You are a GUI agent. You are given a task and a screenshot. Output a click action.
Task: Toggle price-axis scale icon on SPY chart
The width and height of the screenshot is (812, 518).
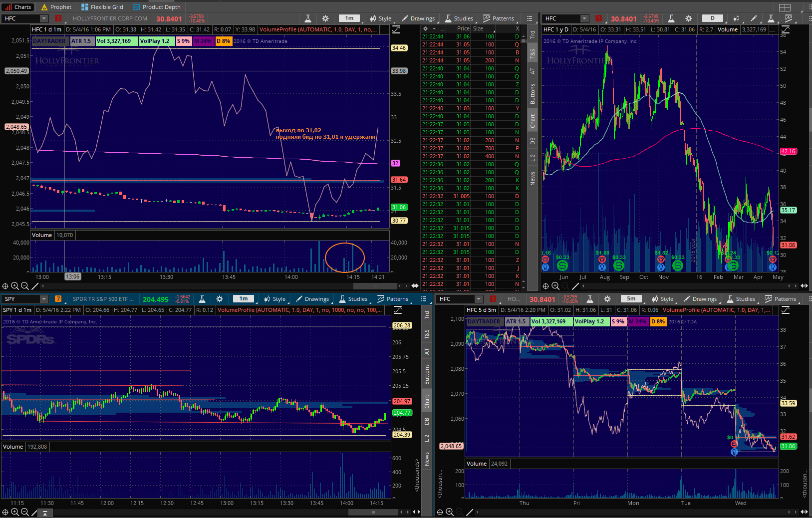pos(398,310)
